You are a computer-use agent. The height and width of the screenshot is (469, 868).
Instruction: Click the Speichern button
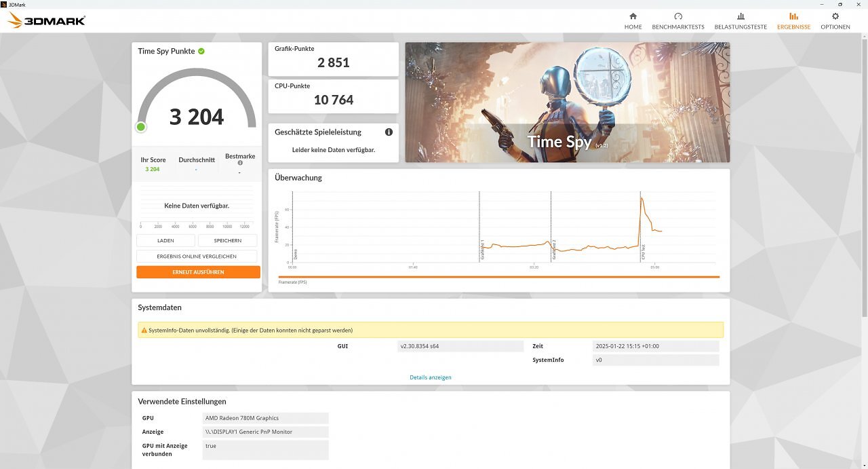(x=227, y=240)
